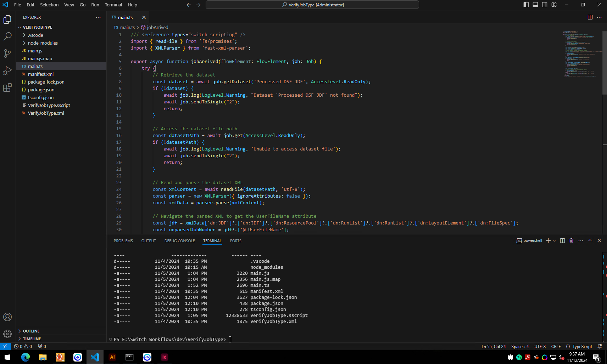Open Customize Layout options
This screenshot has width=607, height=364.
[554, 5]
